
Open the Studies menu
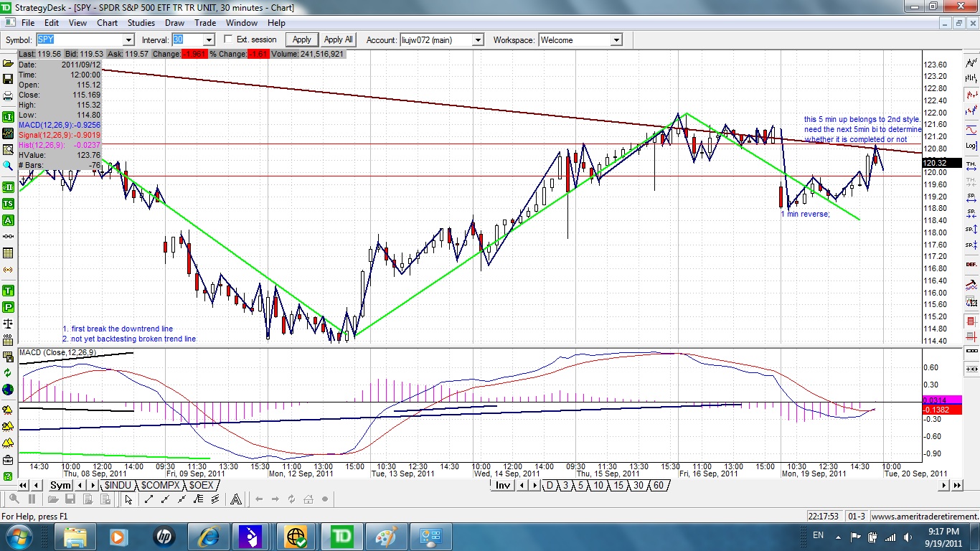[141, 23]
